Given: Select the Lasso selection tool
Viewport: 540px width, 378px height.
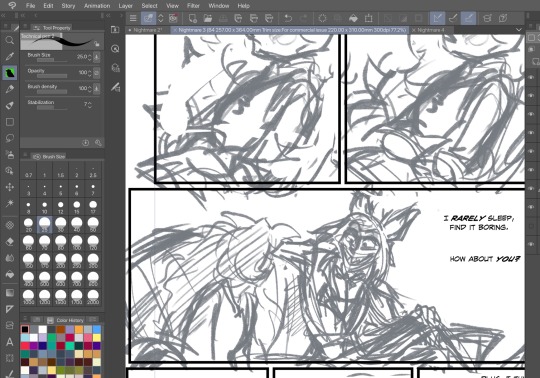Looking at the screenshot, I should tap(10, 138).
